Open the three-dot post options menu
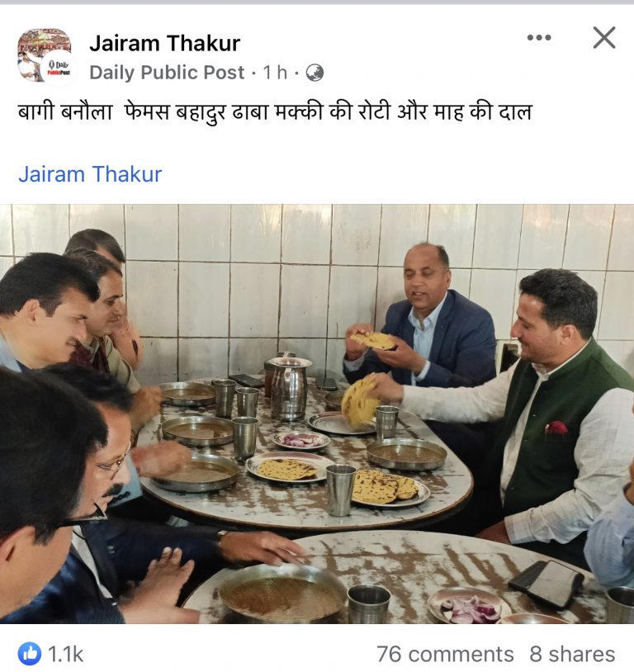 pyautogui.click(x=539, y=38)
